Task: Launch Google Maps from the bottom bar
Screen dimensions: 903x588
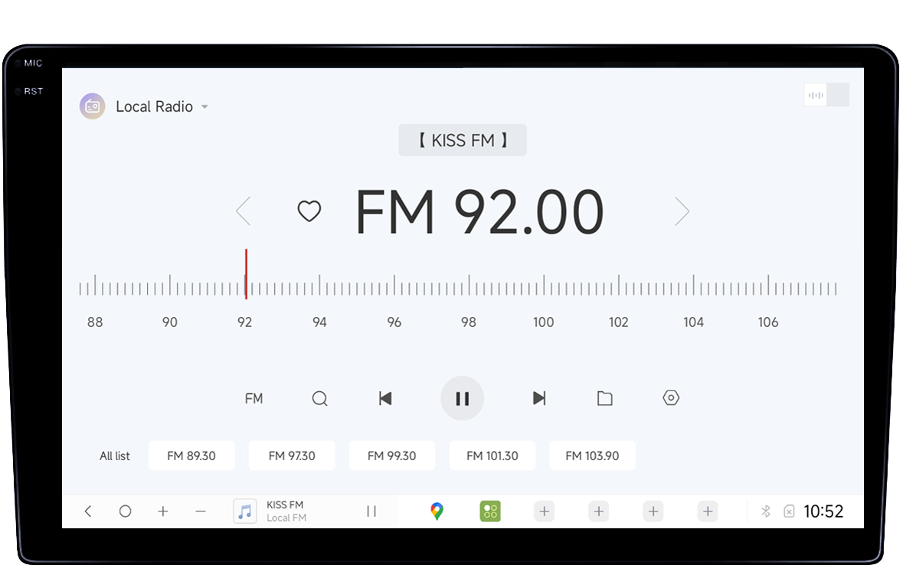Action: (437, 511)
